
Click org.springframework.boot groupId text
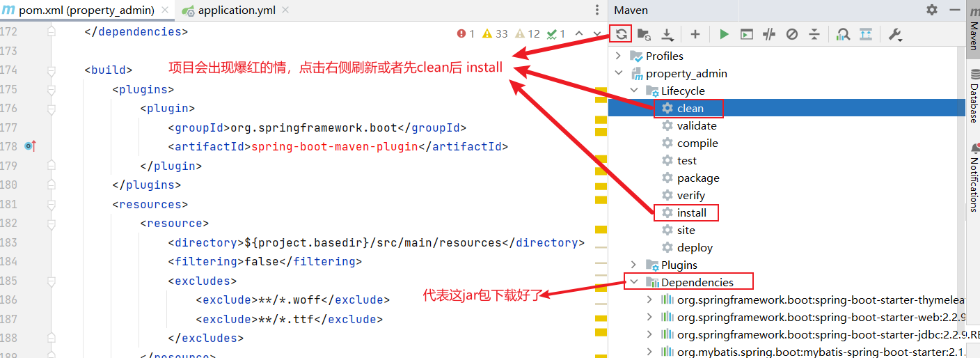[313, 127]
